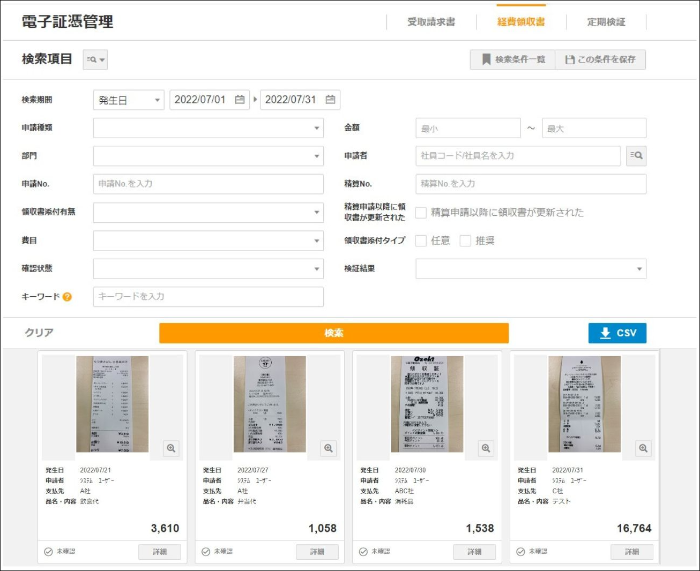700x571 pixels.
Task: Toggle the 精算申請以降に領収書が更新された checkbox
Action: click(421, 213)
